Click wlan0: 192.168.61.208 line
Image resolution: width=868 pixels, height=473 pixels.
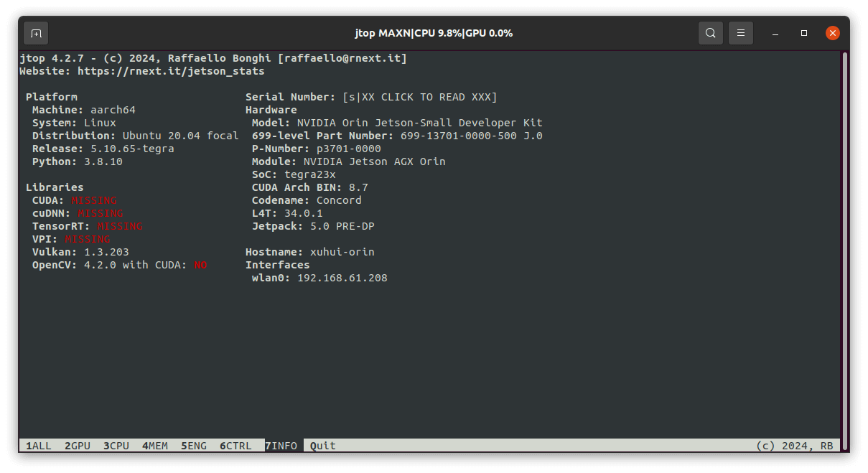[x=319, y=278]
